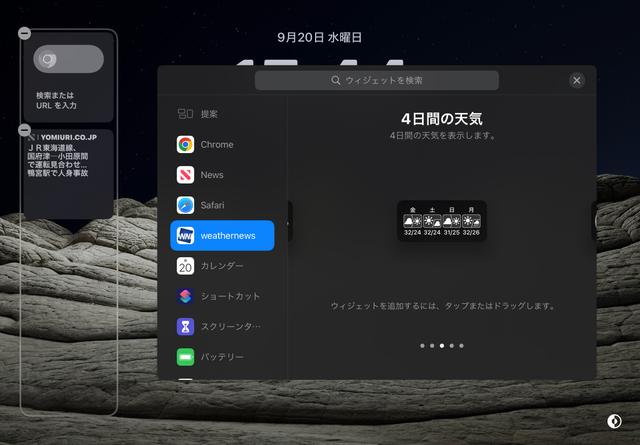Choose the ショートカット label in the list
This screenshot has height=445, width=640.
(230, 296)
